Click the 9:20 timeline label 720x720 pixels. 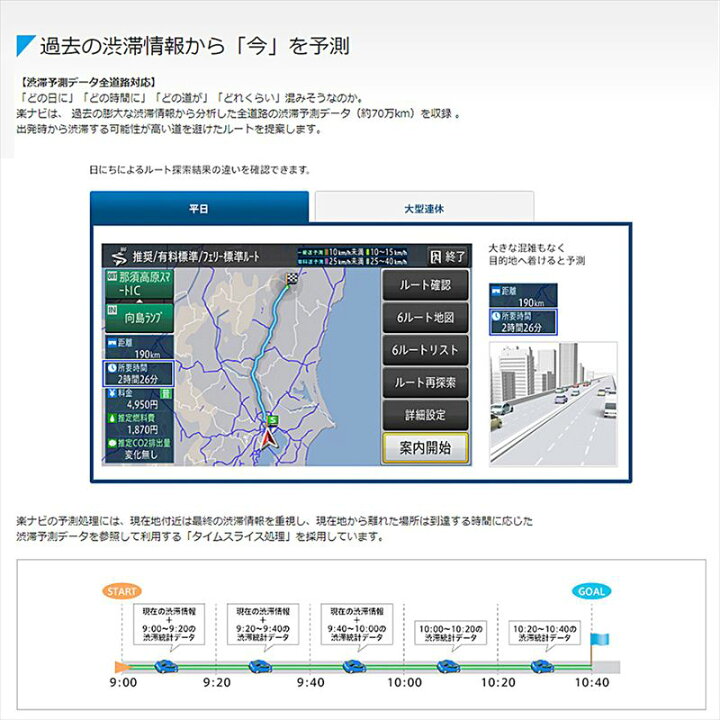click(x=217, y=683)
